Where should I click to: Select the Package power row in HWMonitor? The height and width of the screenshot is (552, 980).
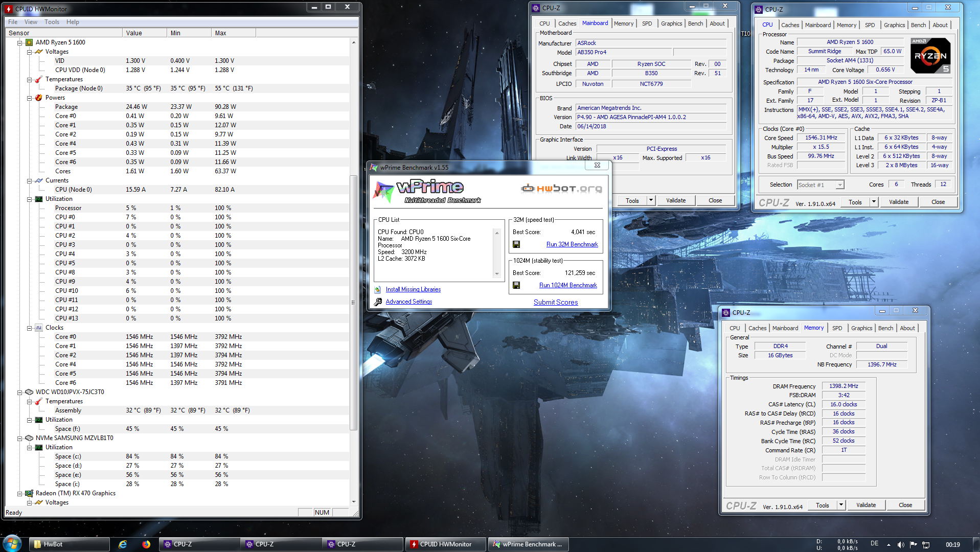pos(176,107)
